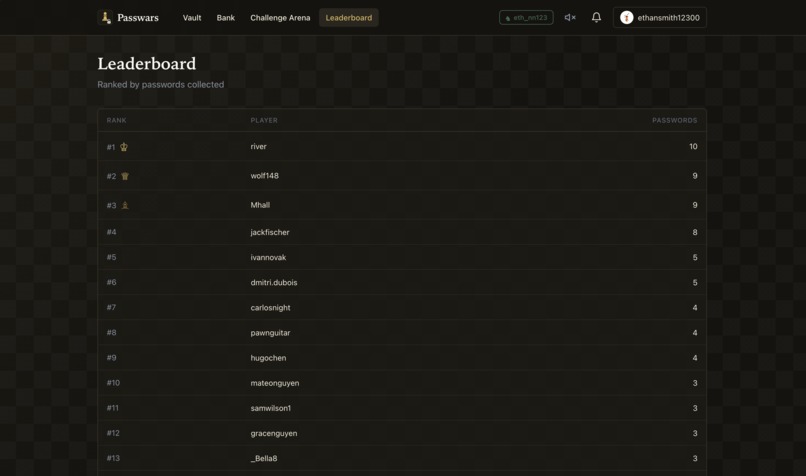
Task: Switch to Challenge Arena tab
Action: [x=280, y=17]
